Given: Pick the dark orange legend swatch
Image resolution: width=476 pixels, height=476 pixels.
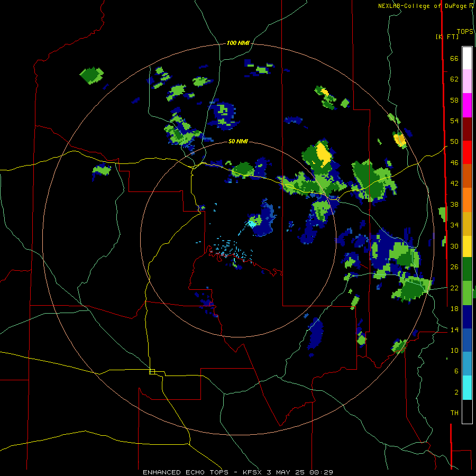Looking at the screenshot, I should 467,176.
